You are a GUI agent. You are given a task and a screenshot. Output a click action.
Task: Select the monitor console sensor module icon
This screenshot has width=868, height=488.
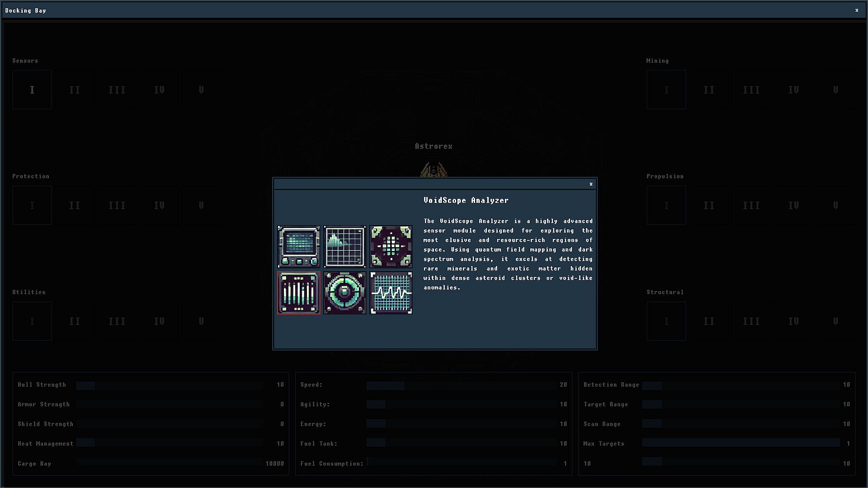tap(298, 247)
